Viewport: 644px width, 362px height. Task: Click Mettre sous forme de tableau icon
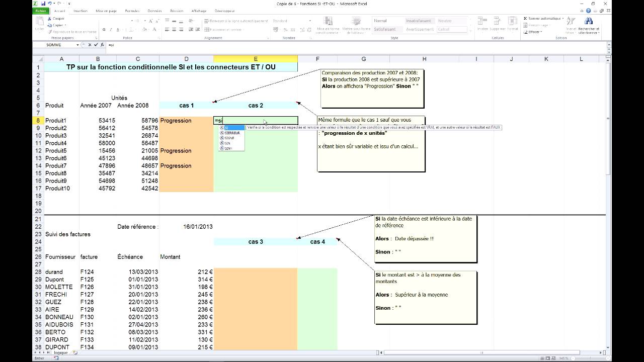[x=356, y=21]
